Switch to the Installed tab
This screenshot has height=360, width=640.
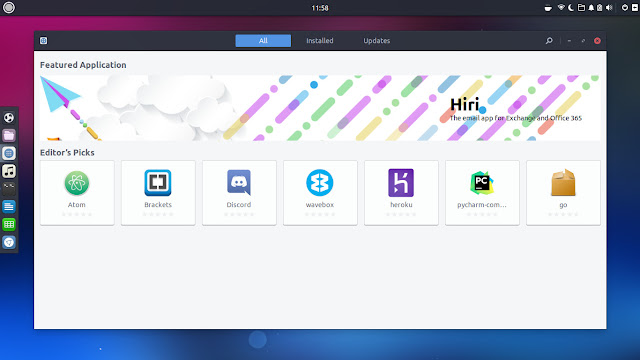[320, 40]
